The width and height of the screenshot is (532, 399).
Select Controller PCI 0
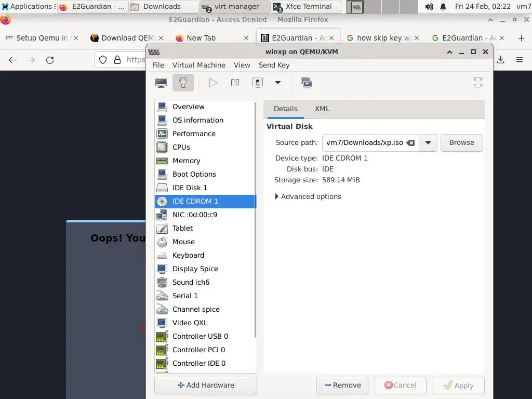[x=205, y=350]
